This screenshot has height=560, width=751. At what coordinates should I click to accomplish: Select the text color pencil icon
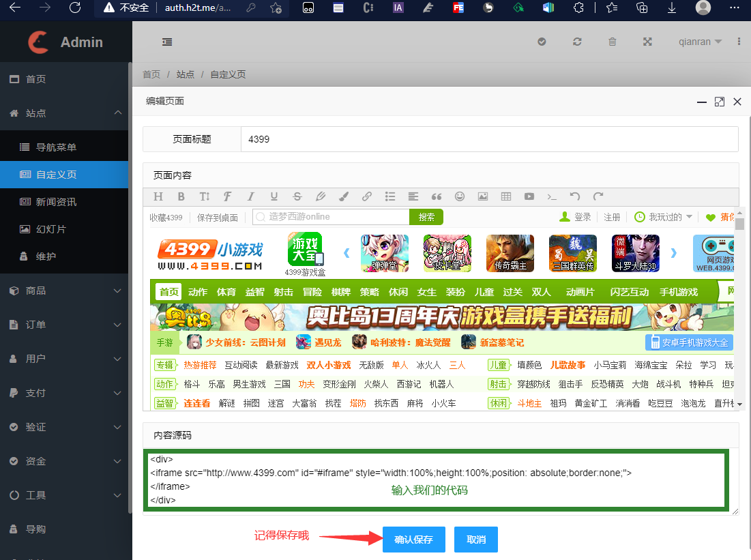321,196
